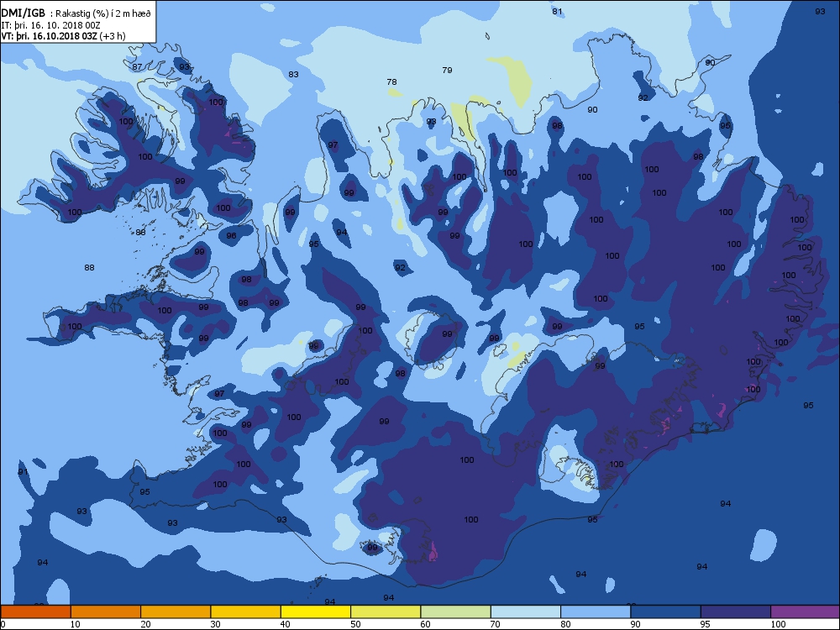Click the 83 humidity value on the map
This screenshot has width=840, height=630.
tap(293, 75)
